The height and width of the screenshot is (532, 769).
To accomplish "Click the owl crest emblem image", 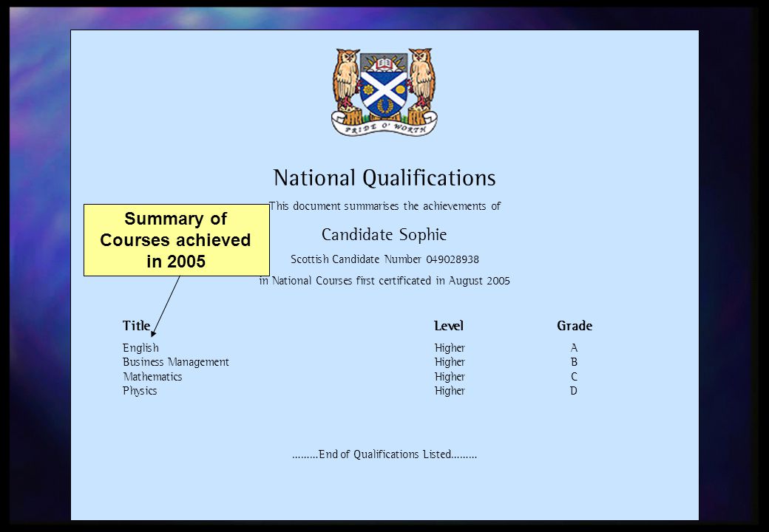I will click(x=384, y=92).
